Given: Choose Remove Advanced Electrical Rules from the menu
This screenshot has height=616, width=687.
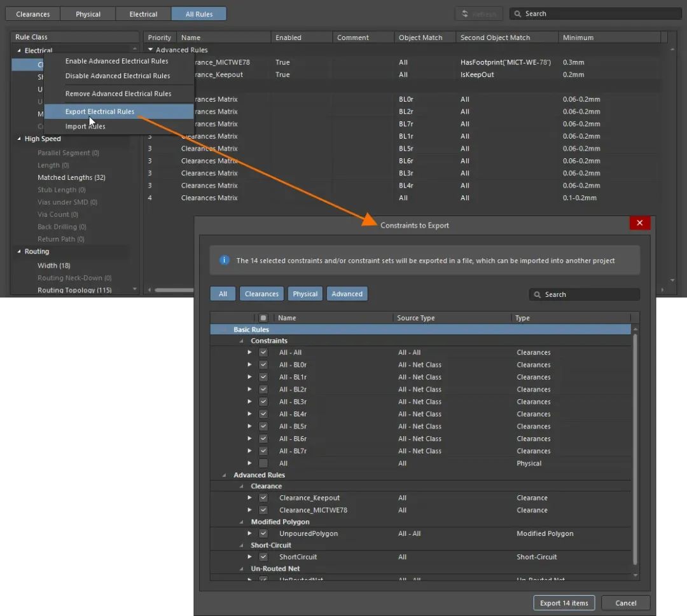Looking at the screenshot, I should click(x=118, y=93).
